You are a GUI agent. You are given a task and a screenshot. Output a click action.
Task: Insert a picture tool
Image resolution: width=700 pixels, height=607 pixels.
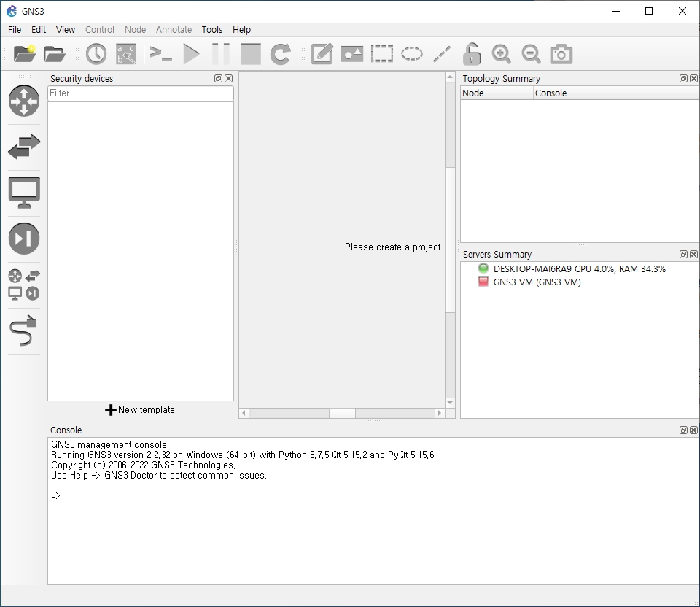point(351,54)
